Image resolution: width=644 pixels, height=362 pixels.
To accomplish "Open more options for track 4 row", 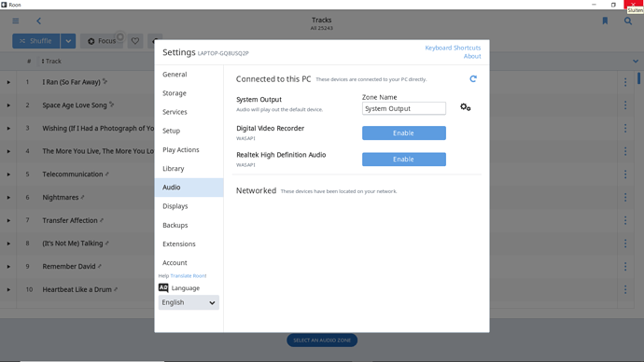I will coord(625,151).
